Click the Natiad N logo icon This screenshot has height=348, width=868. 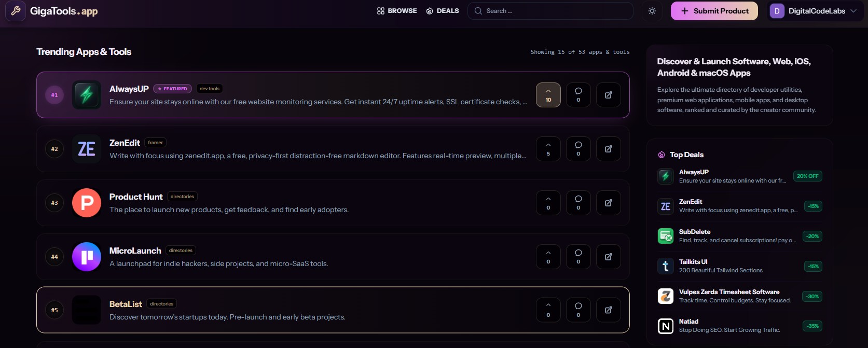click(666, 326)
